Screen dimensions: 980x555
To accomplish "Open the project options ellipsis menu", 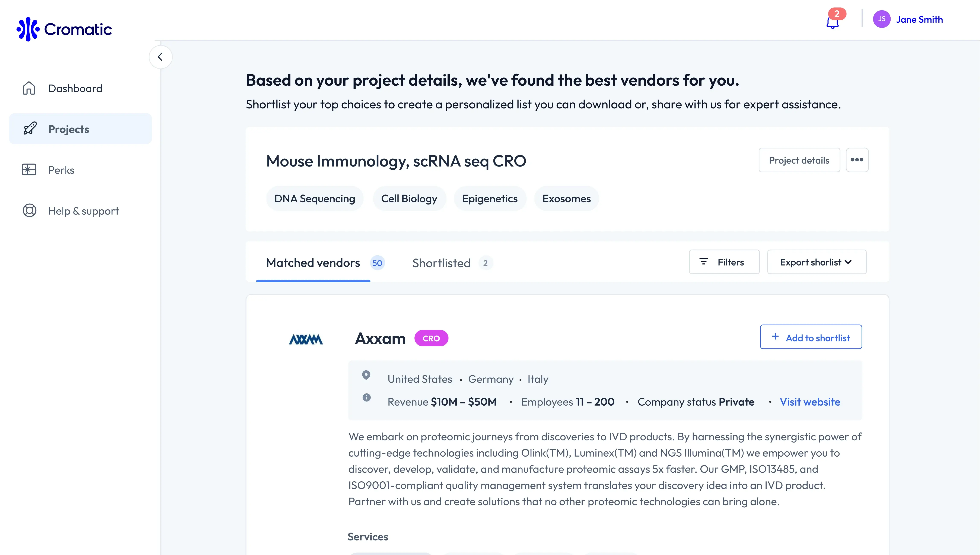I will (x=857, y=160).
